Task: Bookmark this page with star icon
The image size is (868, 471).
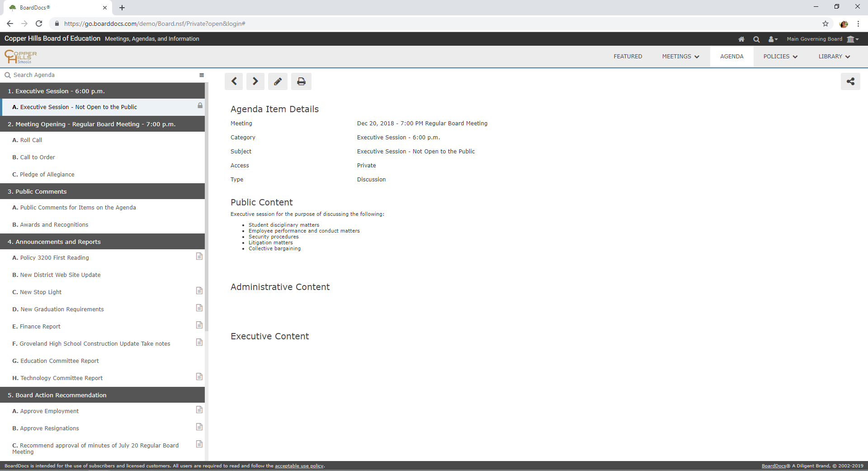Action: [826, 24]
